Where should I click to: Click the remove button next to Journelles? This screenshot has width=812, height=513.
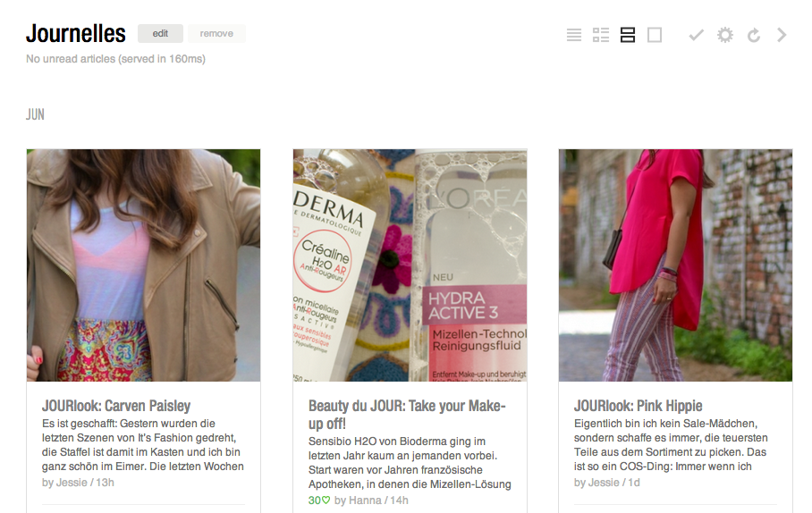tap(216, 34)
